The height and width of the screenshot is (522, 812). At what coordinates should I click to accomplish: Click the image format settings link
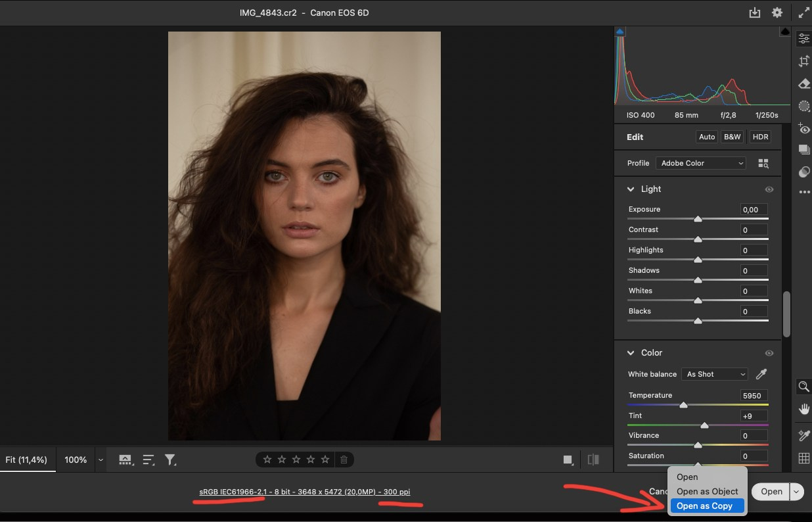(303, 491)
